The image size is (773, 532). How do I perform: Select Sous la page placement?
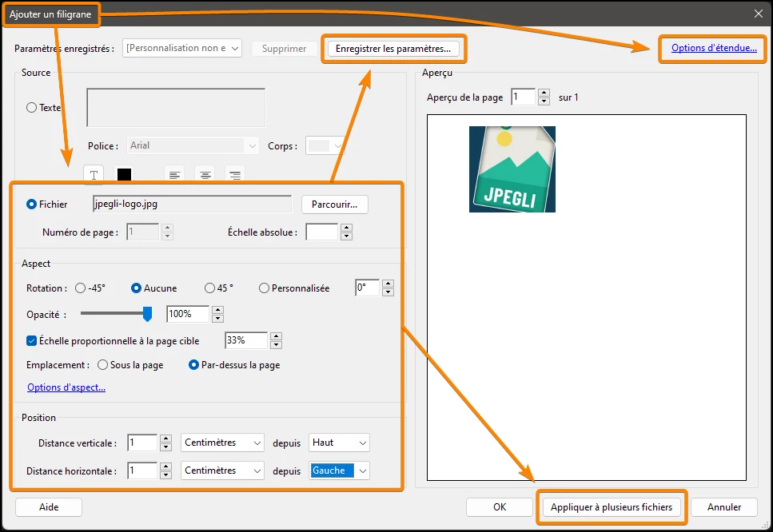102,365
